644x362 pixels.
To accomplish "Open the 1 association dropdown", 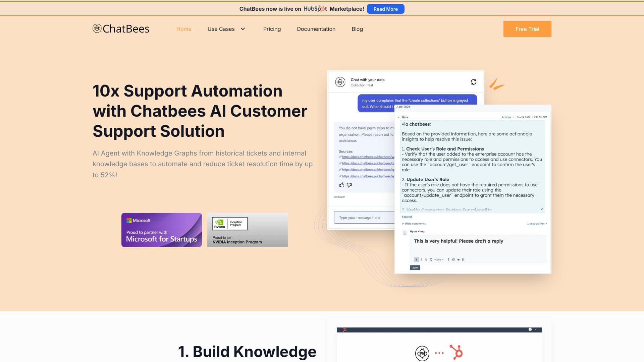I will tap(537, 224).
